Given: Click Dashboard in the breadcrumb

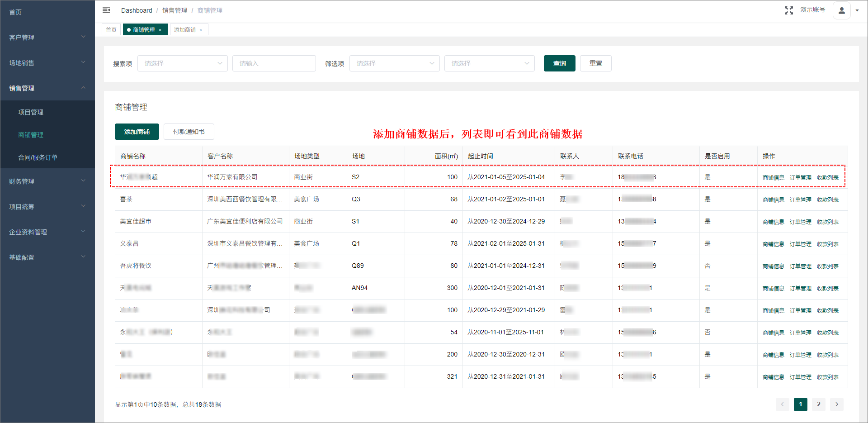Looking at the screenshot, I should tap(137, 10).
